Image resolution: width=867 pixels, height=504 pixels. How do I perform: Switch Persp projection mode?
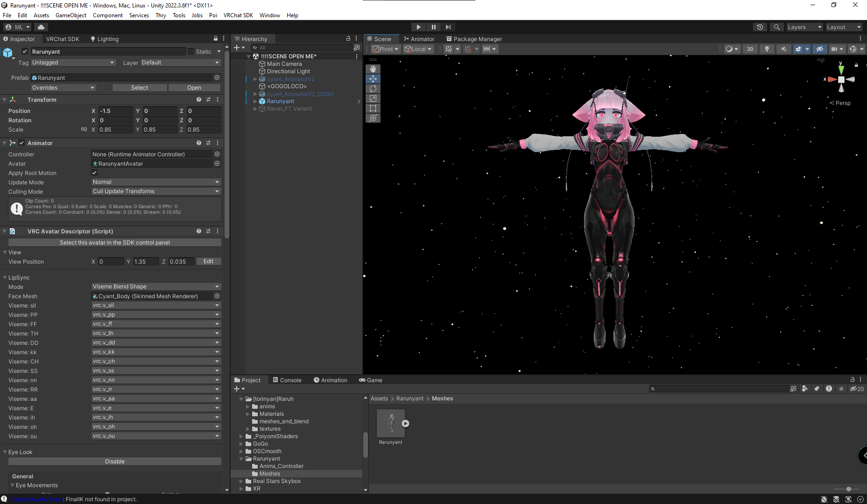tap(840, 103)
